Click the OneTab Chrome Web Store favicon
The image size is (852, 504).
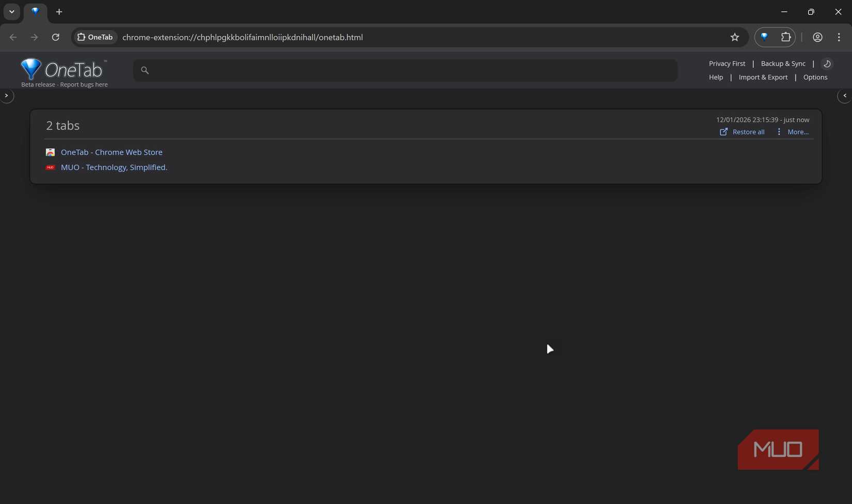coord(50,152)
